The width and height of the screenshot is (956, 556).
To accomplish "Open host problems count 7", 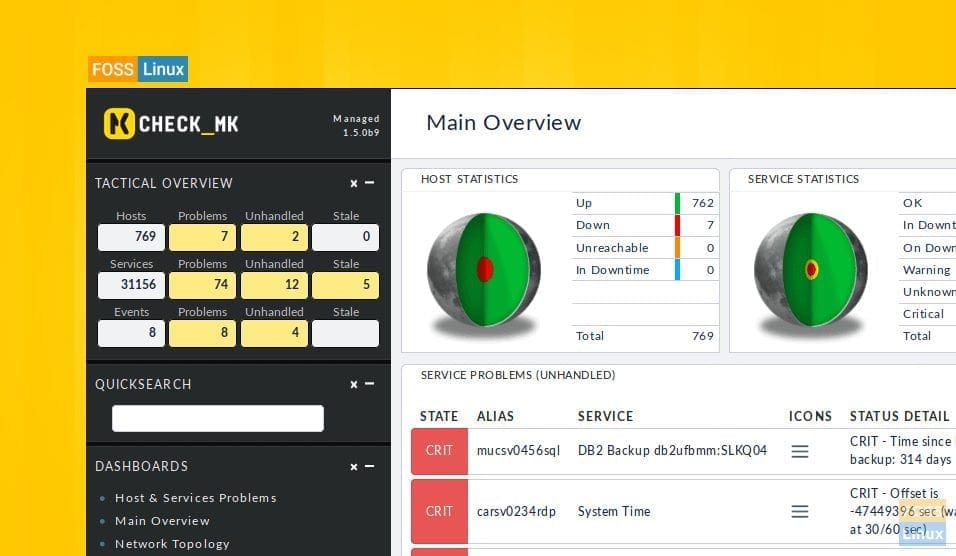I will coord(202,237).
